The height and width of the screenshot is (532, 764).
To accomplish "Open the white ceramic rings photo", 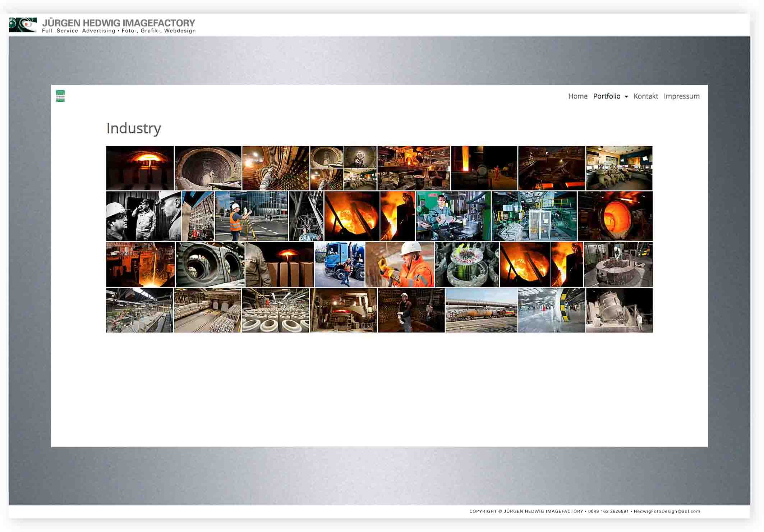I will (x=275, y=311).
